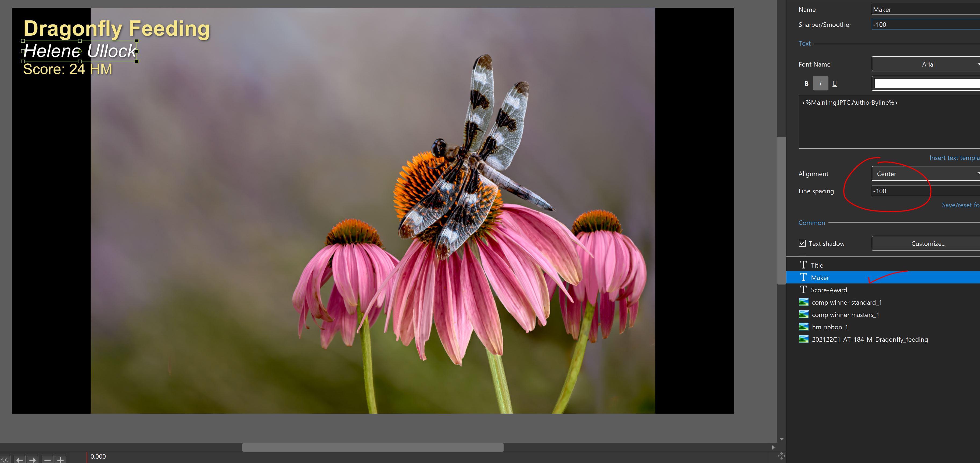
Task: Open text shadow Customize button
Action: [928, 244]
